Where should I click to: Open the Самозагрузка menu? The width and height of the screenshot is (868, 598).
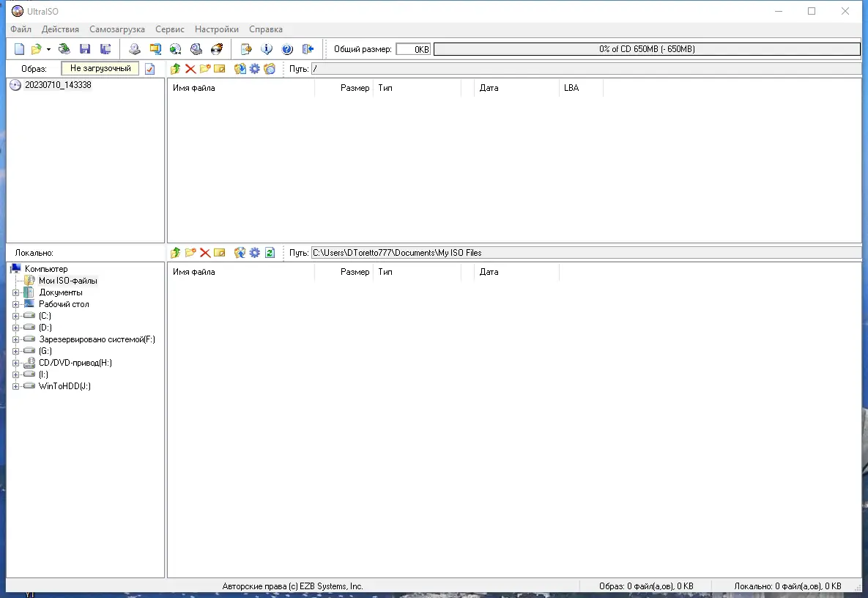[117, 29]
